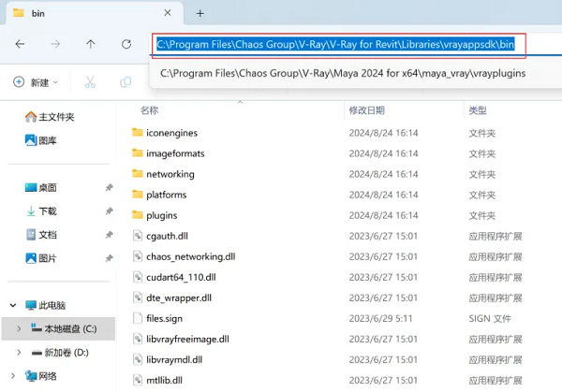Image resolution: width=562 pixels, height=392 pixels.
Task: Select the Maya 2024 vrayplugins path suggestion
Action: [342, 73]
